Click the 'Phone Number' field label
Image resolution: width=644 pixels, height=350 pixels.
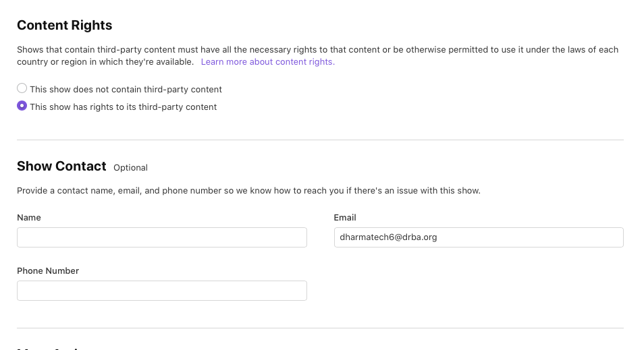click(48, 271)
